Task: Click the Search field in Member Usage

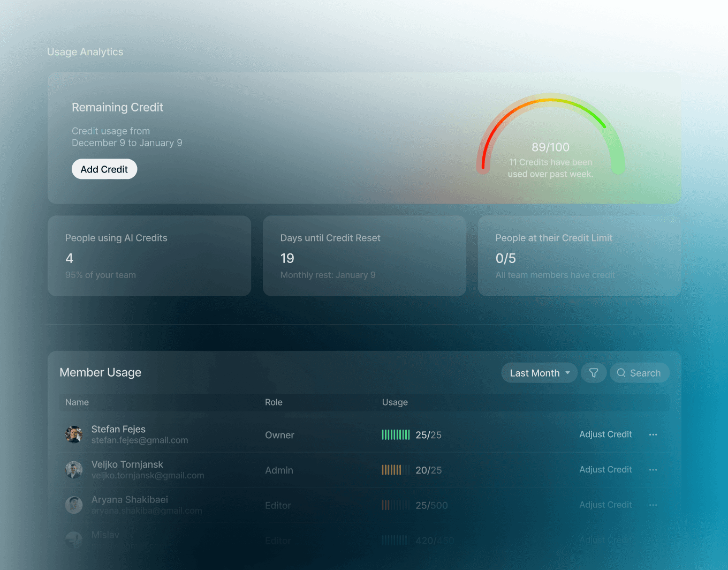Action: [x=639, y=373]
